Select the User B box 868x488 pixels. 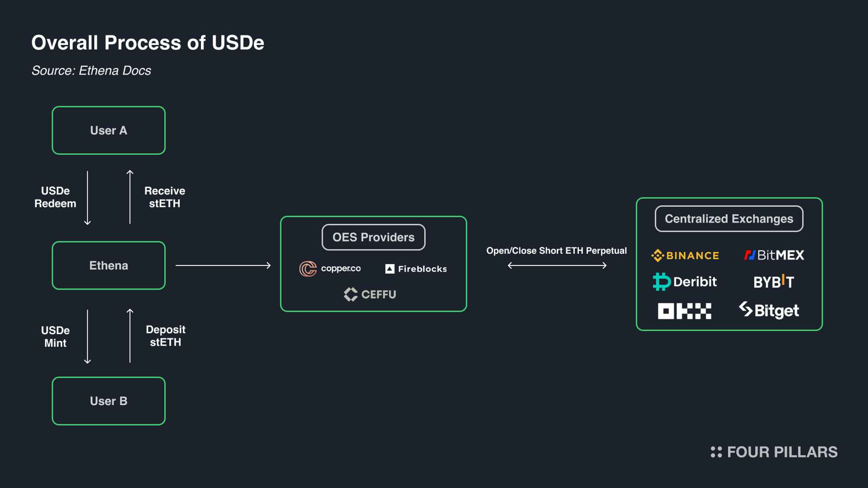point(108,401)
